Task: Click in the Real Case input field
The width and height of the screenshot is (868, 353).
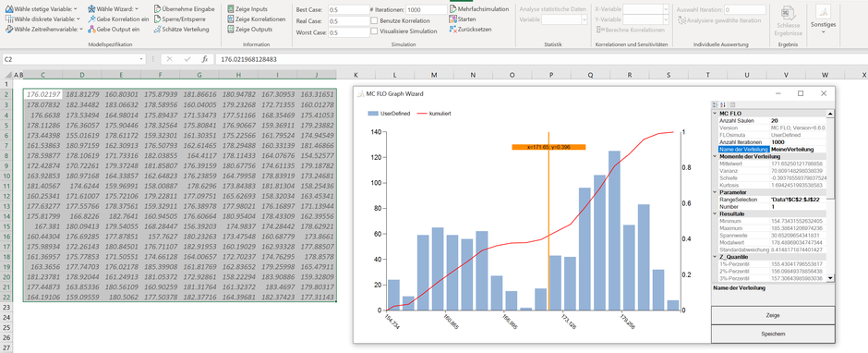Action: (349, 21)
